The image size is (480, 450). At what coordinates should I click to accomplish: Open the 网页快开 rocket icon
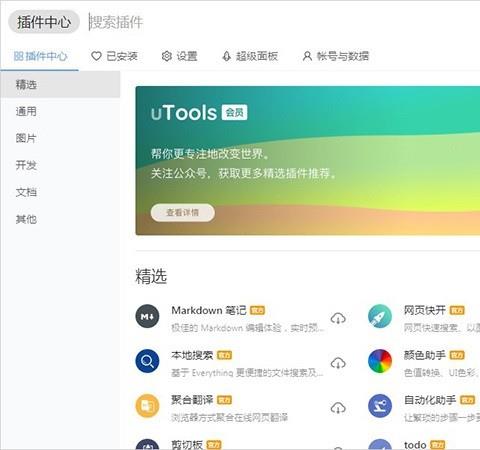coord(380,316)
